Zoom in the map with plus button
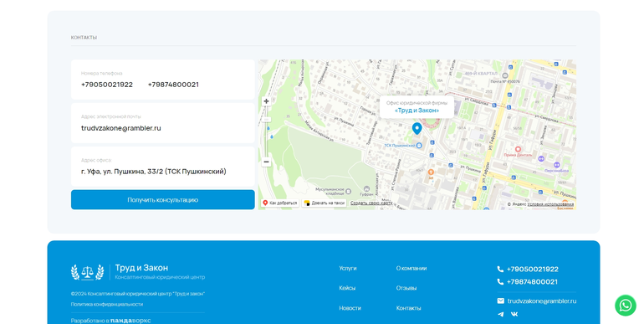This screenshot has height=324, width=644. coord(266,101)
